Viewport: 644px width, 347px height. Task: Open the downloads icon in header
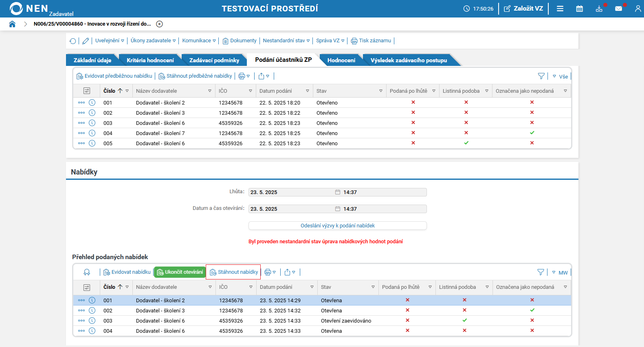(x=599, y=9)
